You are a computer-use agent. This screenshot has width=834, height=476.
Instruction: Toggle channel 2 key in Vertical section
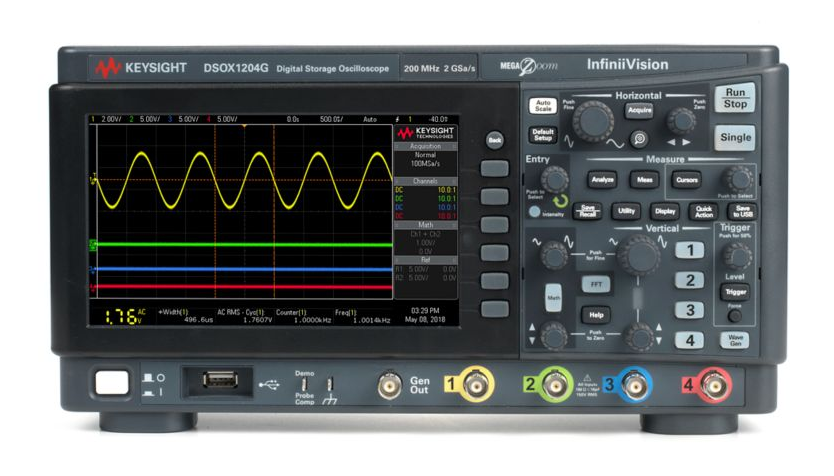tap(690, 280)
